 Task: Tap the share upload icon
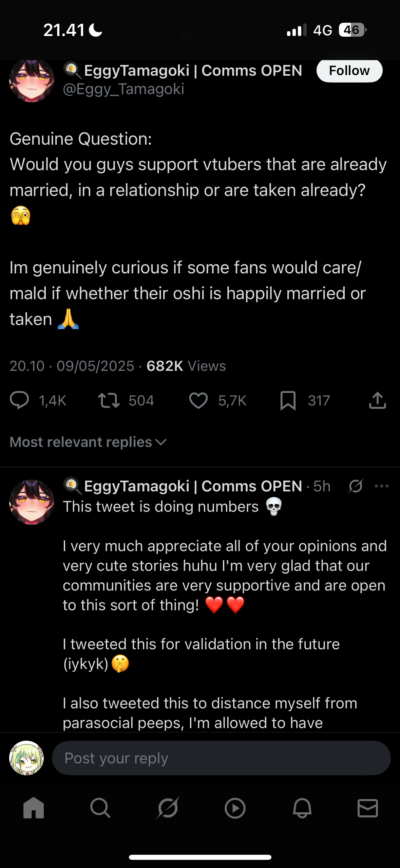point(377,400)
